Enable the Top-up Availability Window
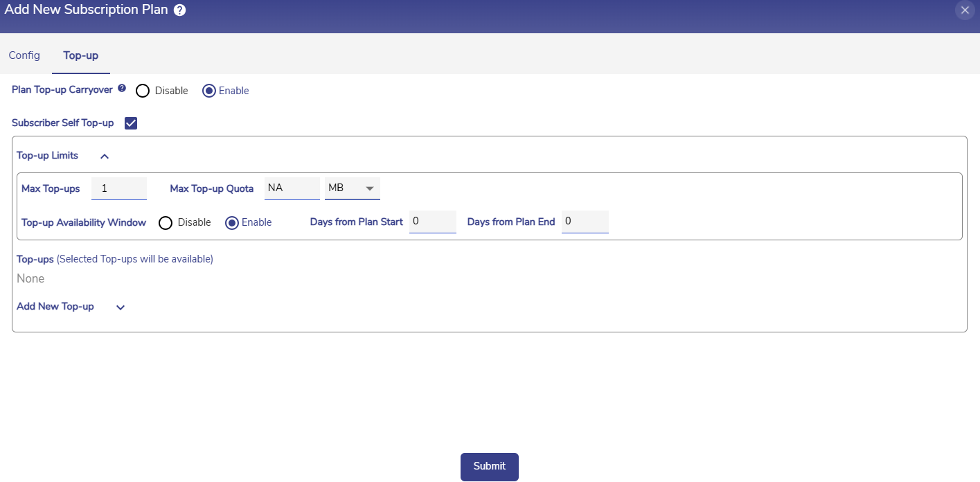980x482 pixels. click(x=232, y=222)
